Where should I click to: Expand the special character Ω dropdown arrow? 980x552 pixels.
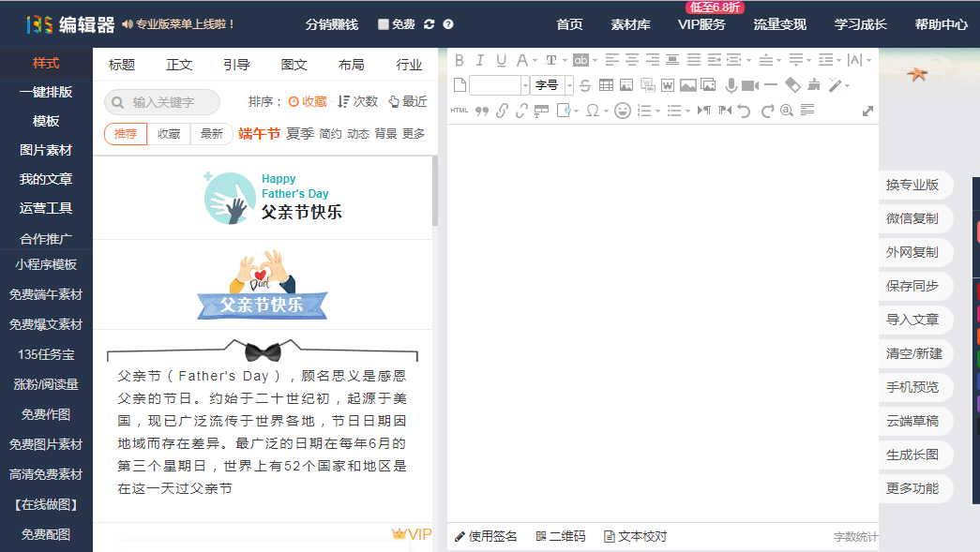[x=606, y=112]
